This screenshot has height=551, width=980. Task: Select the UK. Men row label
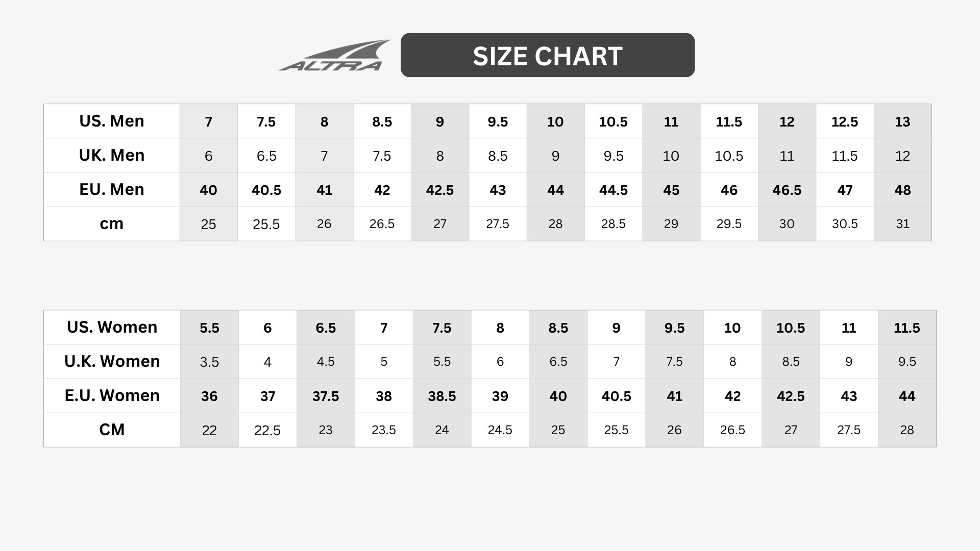(112, 156)
